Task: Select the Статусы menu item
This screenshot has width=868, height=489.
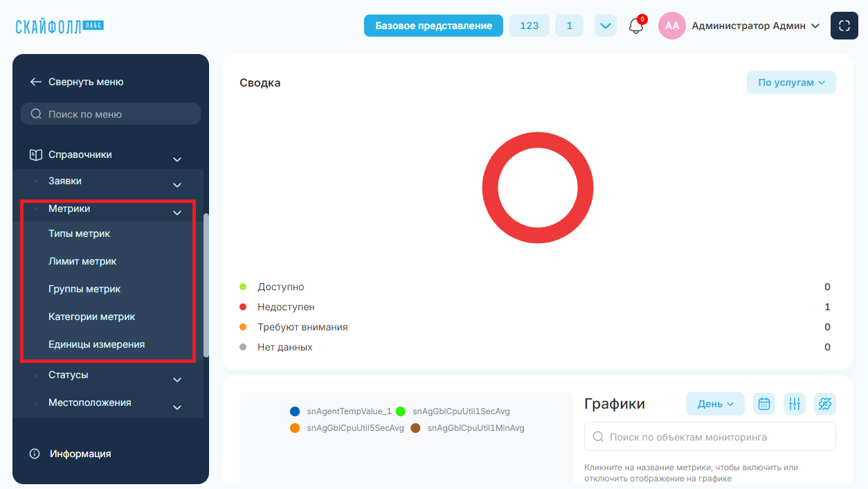Action: (x=68, y=375)
